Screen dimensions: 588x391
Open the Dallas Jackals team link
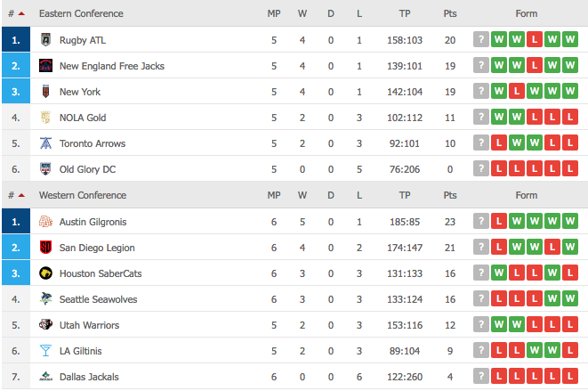pos(89,377)
